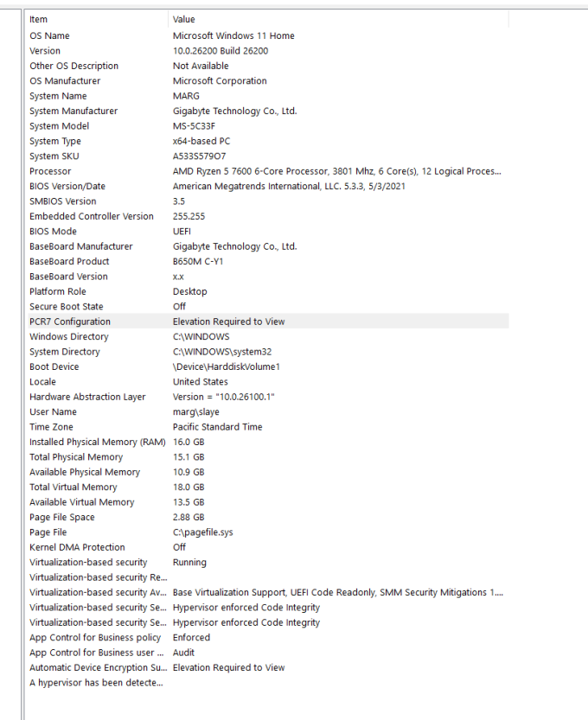Click the Value column header
588x720 pixels.
click(339, 19)
